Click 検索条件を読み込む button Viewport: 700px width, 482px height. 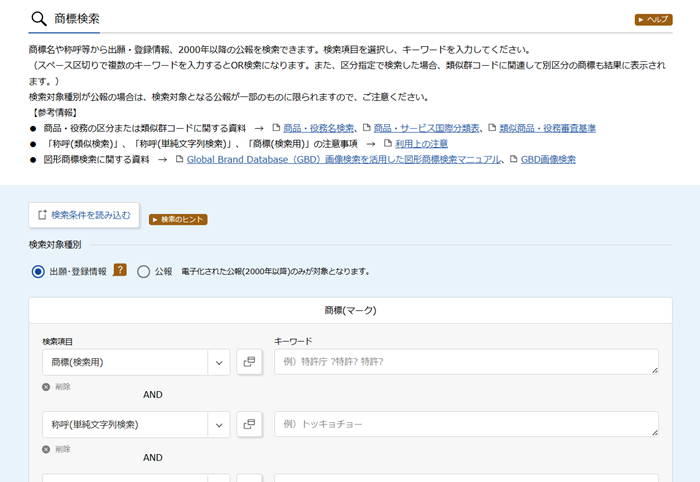coord(84,215)
